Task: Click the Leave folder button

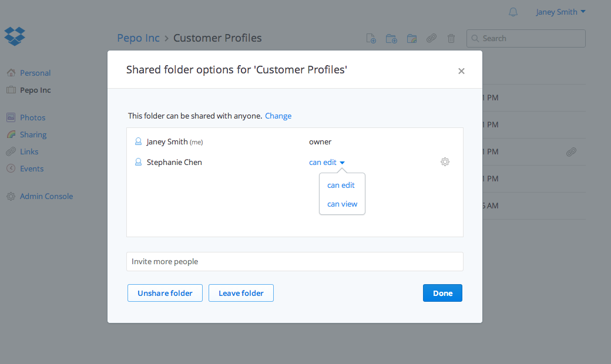Action: tap(241, 293)
